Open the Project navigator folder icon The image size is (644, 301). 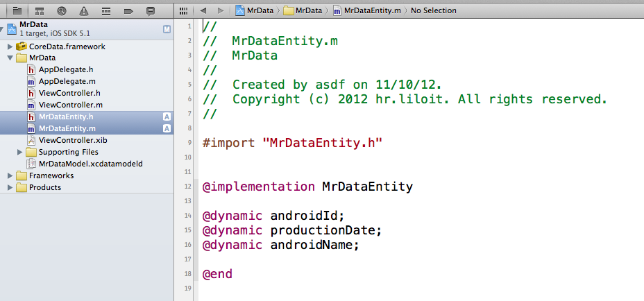pyautogui.click(x=17, y=10)
